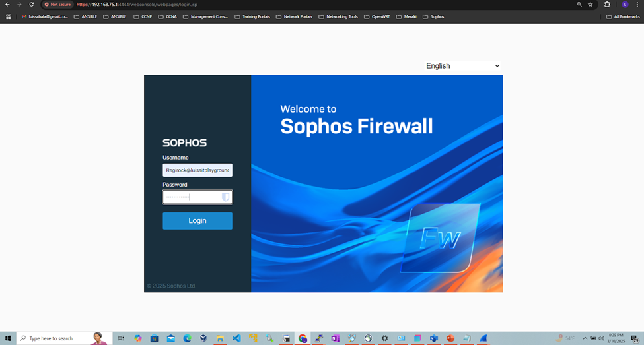644x345 pixels.
Task: Click the volume speaker tray icon
Action: pyautogui.click(x=601, y=338)
